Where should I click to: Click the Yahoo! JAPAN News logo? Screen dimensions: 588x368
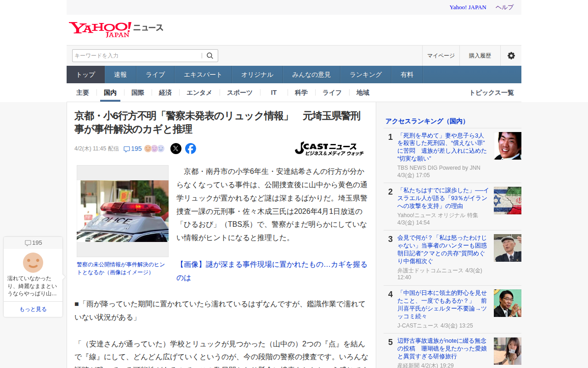(x=116, y=29)
